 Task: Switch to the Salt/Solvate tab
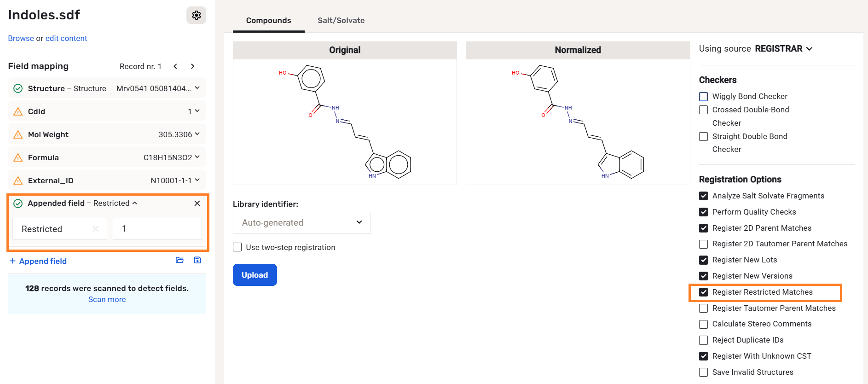(x=341, y=20)
